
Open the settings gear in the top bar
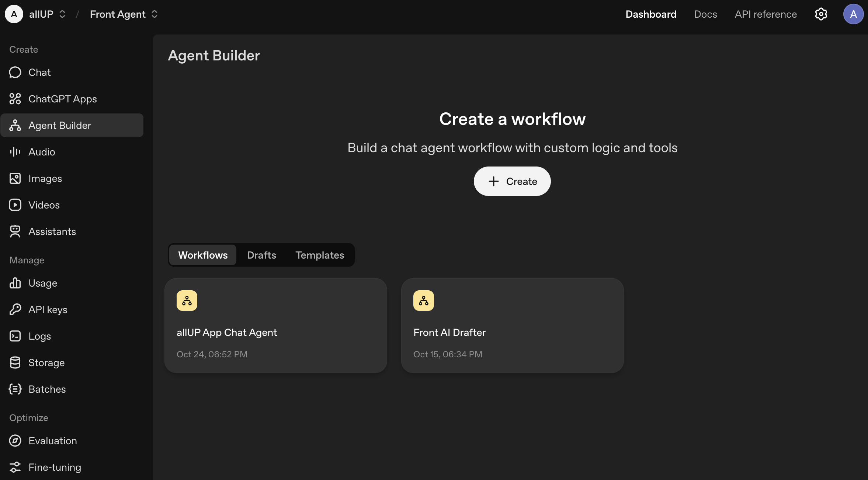(x=821, y=14)
